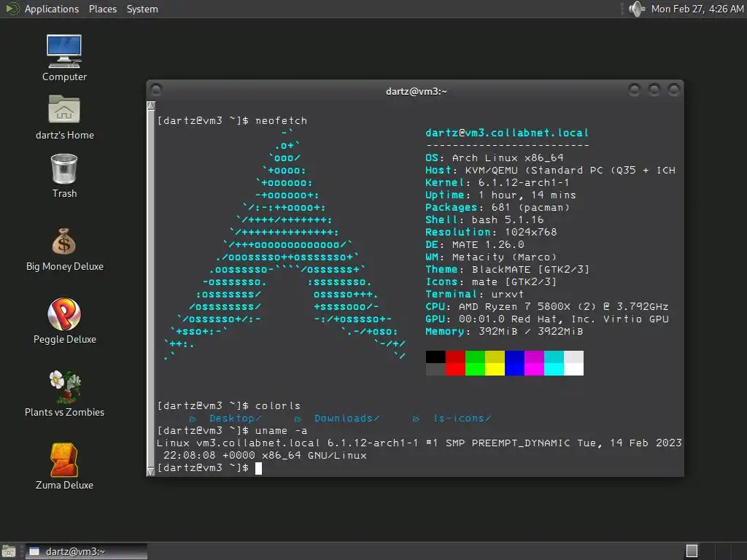The width and height of the screenshot is (747, 560).
Task: Click the Resolution: 1024x768 line
Action: [491, 232]
